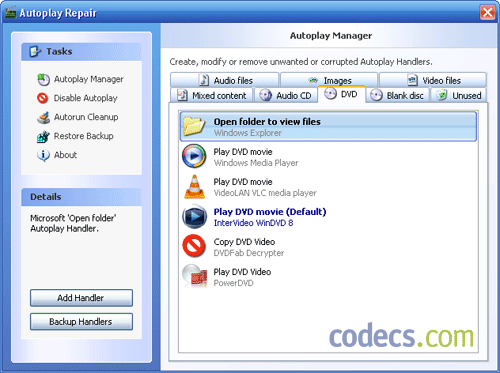Select the 'PowerDVD' handler text
The height and width of the screenshot is (373, 500).
(x=233, y=283)
